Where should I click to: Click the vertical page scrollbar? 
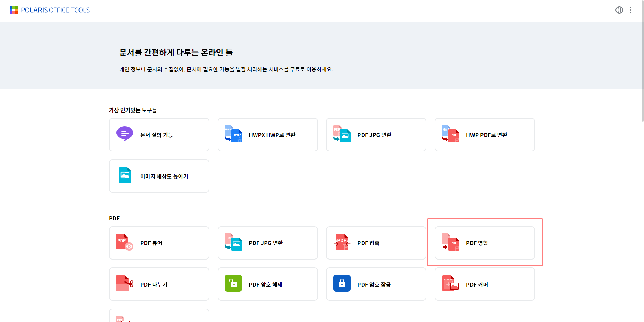643,61
